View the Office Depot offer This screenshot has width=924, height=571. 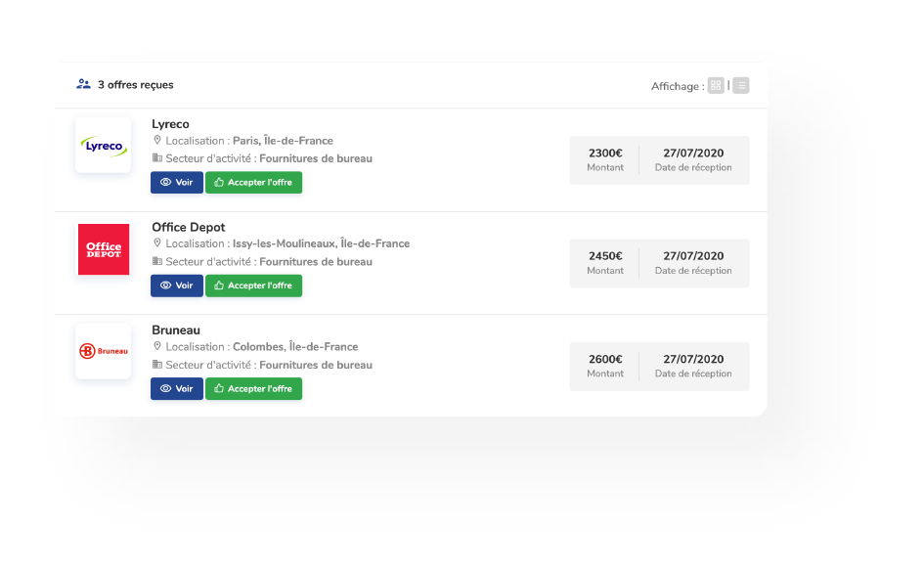(x=177, y=285)
